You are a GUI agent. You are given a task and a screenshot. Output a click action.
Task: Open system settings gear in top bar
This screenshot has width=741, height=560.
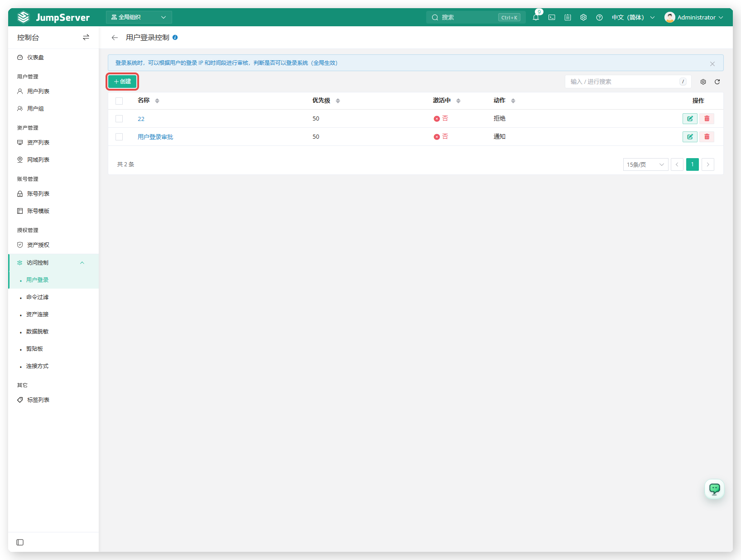pos(583,17)
